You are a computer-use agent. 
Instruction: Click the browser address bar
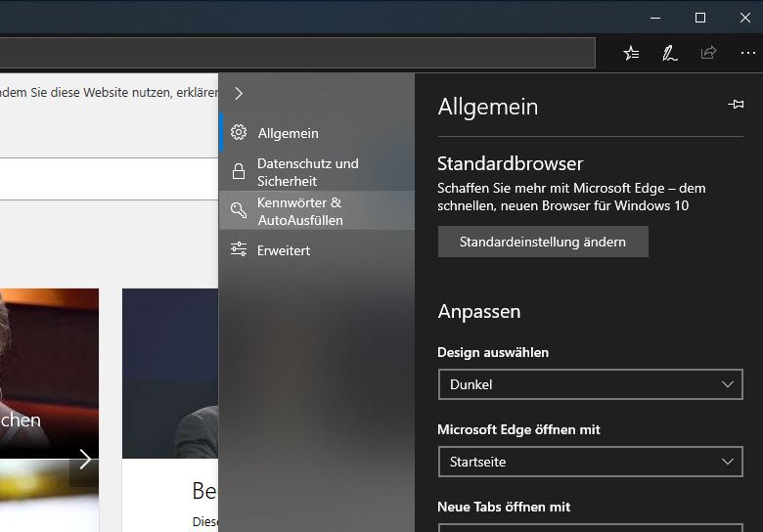coord(297,53)
